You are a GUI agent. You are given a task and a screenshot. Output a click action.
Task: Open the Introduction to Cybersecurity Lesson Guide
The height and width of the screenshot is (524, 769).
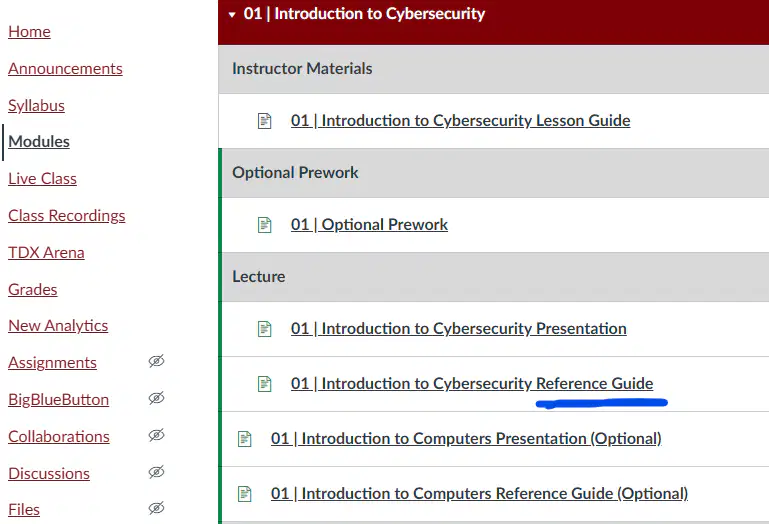pos(461,121)
